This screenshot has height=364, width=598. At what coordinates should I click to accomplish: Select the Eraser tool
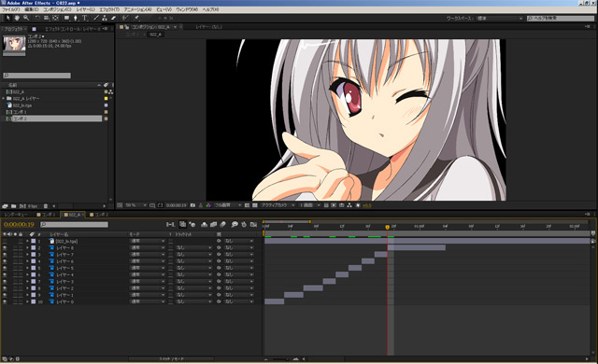coord(113,18)
